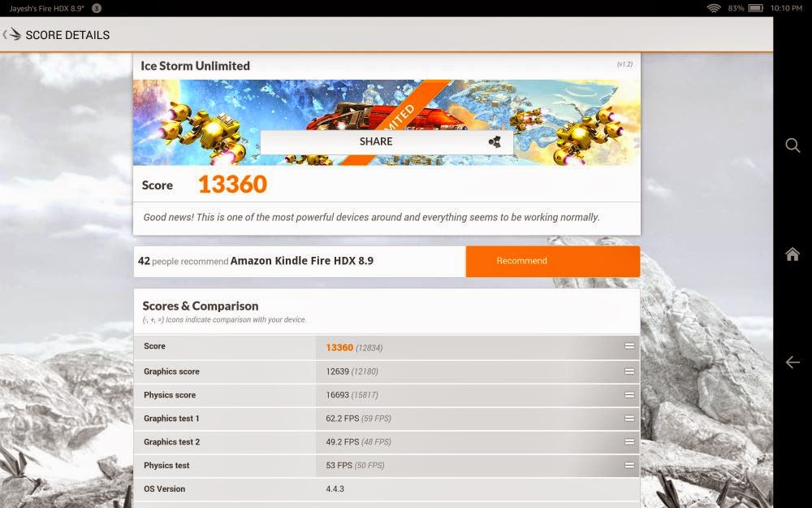
Task: Tap the v1.2 version label
Action: click(624, 64)
